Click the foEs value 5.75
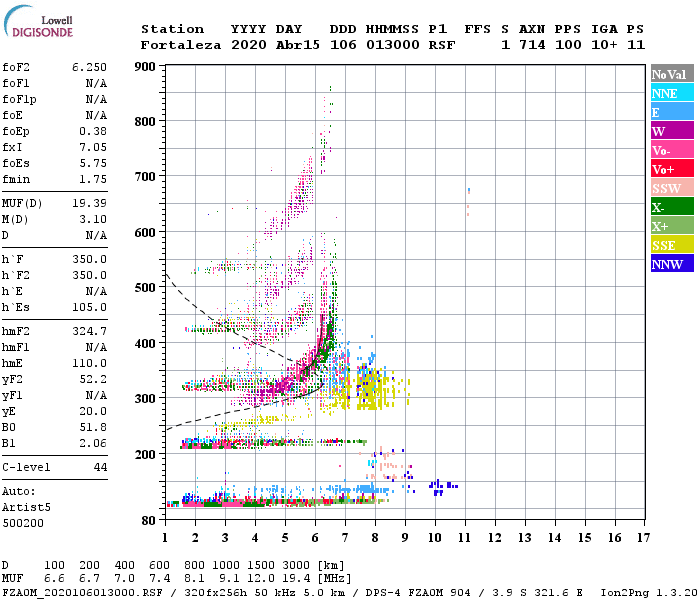The width and height of the screenshot is (700, 600). [x=93, y=163]
